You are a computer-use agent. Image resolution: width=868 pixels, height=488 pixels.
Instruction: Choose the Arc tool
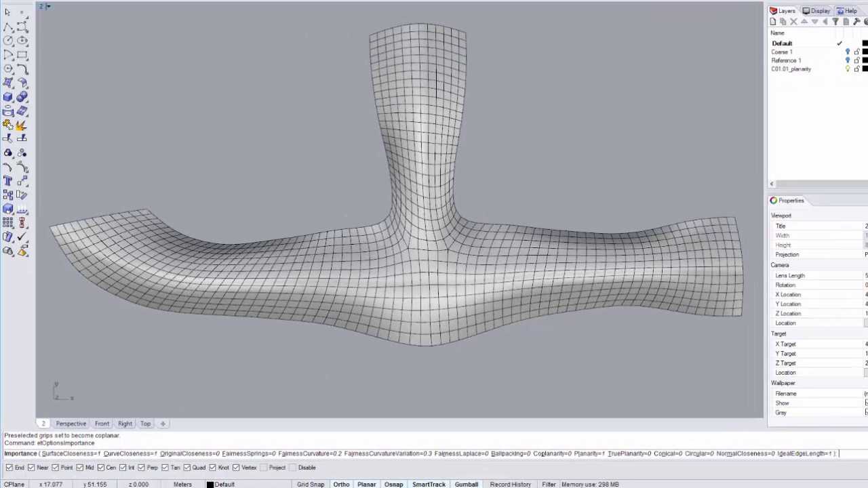pos(7,55)
